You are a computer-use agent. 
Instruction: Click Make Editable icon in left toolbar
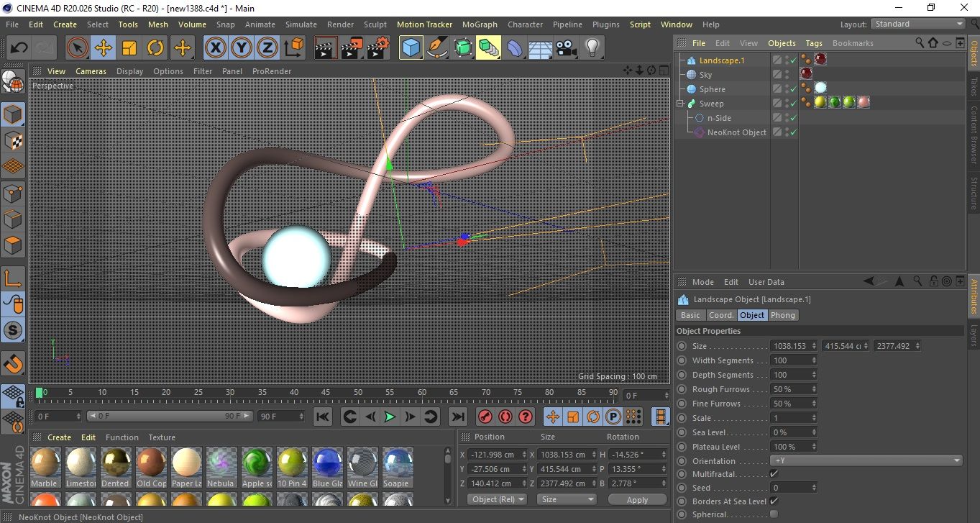pos(13,83)
